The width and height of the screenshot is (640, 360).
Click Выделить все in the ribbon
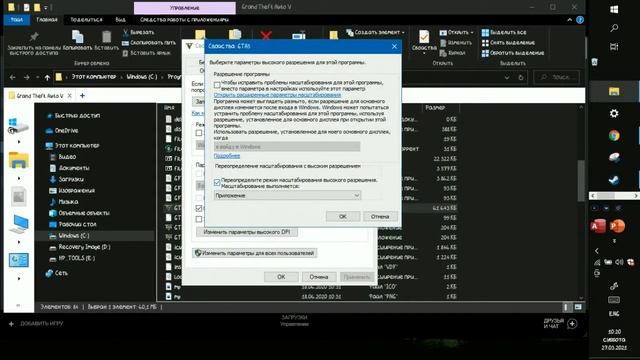point(504,32)
